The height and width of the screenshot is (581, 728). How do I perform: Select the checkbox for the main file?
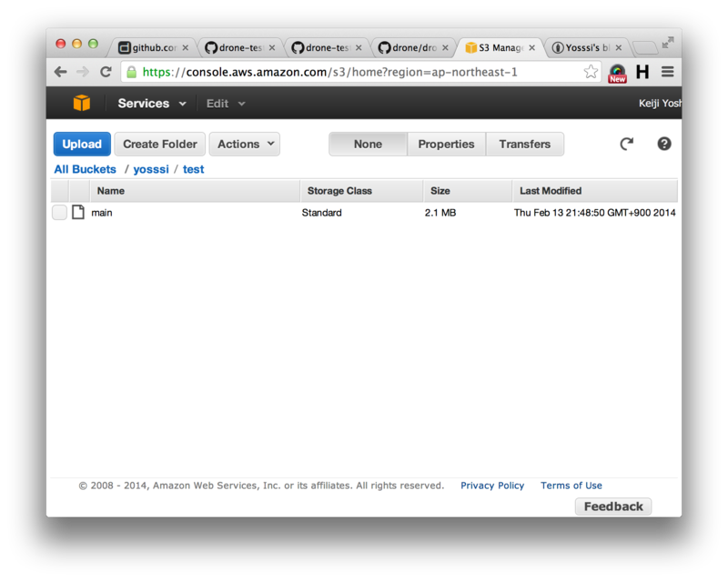pyautogui.click(x=59, y=212)
